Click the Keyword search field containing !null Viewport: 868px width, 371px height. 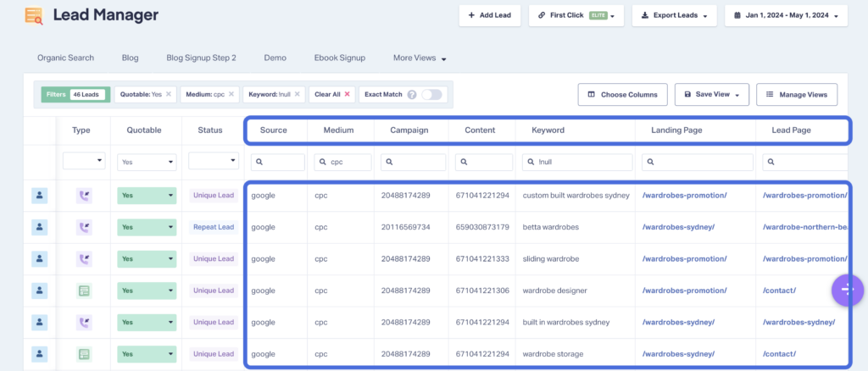[x=577, y=162]
